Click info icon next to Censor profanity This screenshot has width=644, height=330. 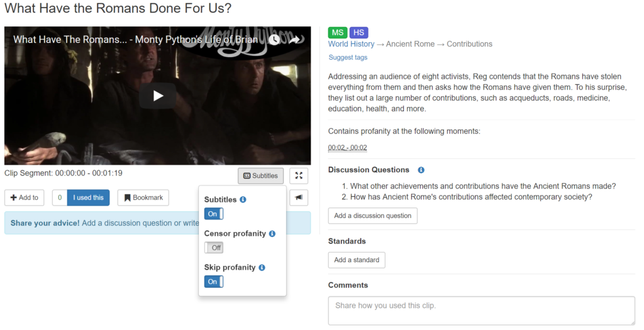272,234
